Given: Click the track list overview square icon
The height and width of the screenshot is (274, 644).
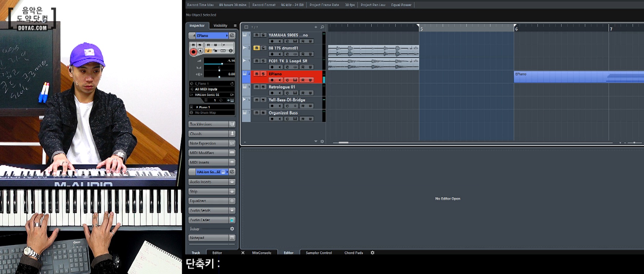Looking at the screenshot, I should [x=246, y=27].
